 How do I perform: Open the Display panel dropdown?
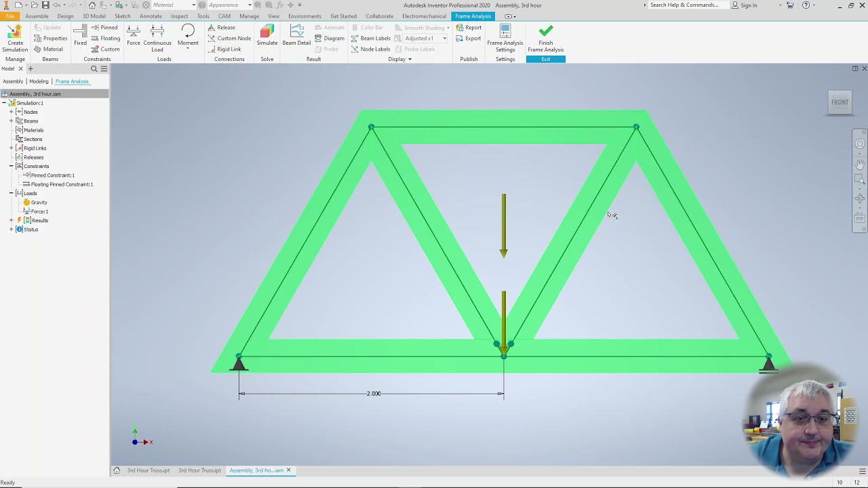[x=400, y=59]
